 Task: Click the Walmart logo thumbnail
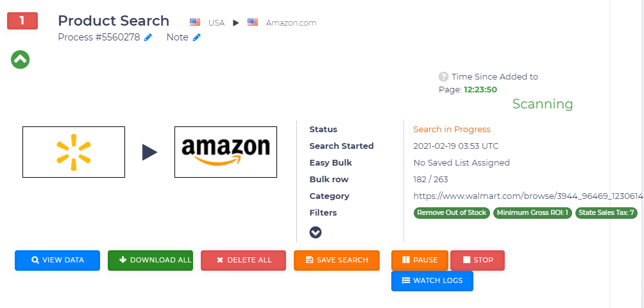tap(74, 152)
